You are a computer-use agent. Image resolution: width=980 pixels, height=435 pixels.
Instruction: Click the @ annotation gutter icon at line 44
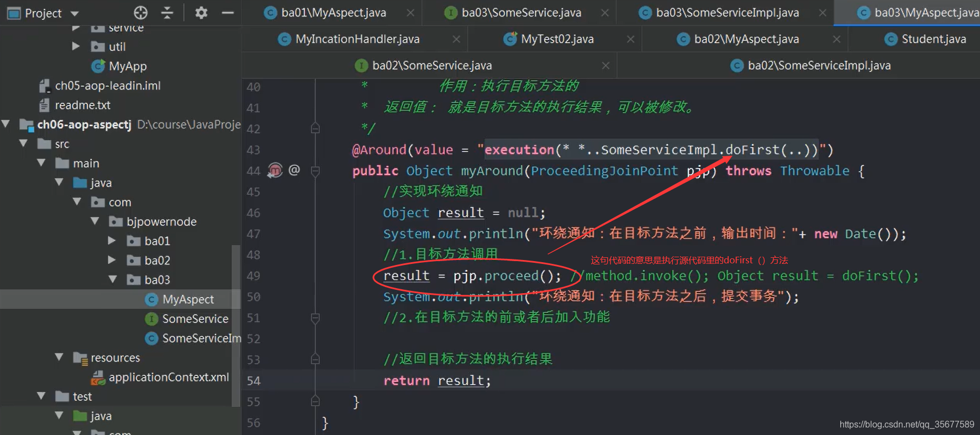point(294,170)
